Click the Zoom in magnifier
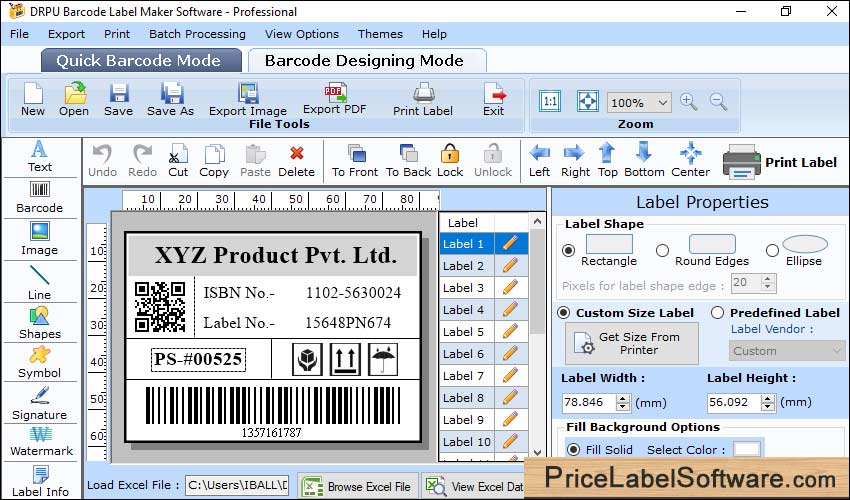 (x=688, y=102)
